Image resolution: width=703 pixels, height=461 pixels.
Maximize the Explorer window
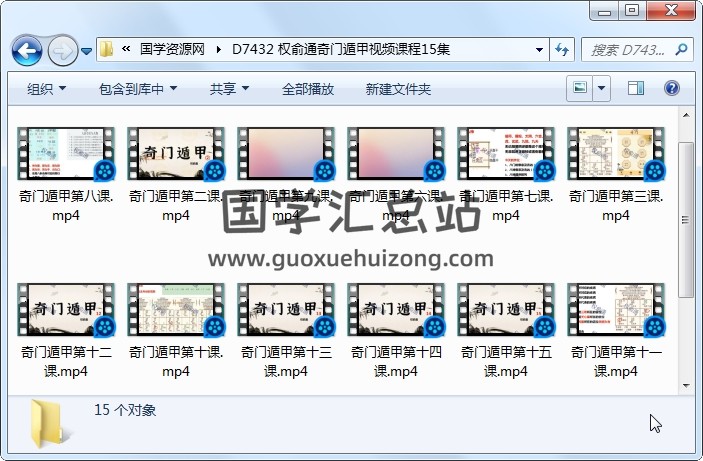pos(632,11)
